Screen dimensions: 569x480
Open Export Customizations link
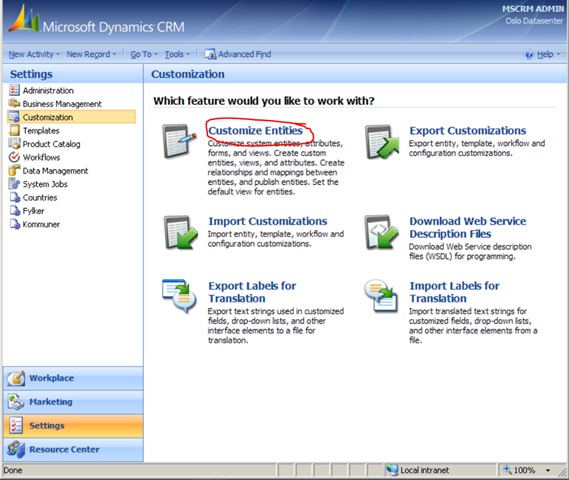click(468, 130)
